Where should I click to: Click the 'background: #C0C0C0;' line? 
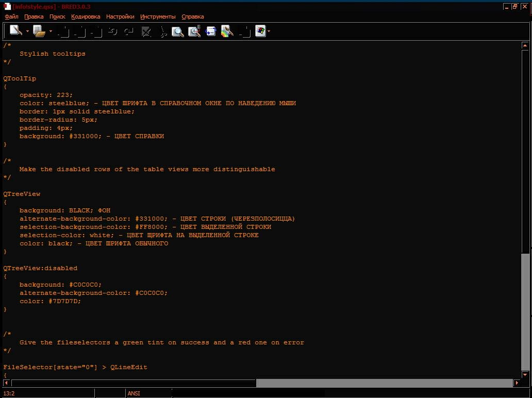coord(60,285)
